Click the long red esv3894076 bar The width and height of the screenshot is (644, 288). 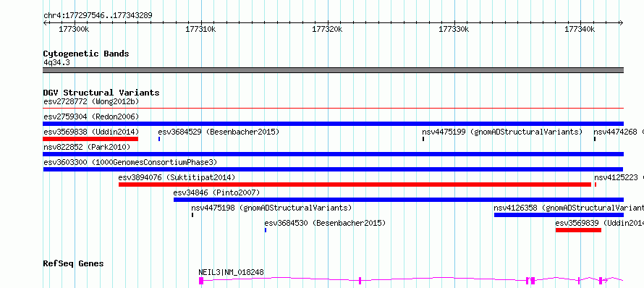click(x=355, y=185)
